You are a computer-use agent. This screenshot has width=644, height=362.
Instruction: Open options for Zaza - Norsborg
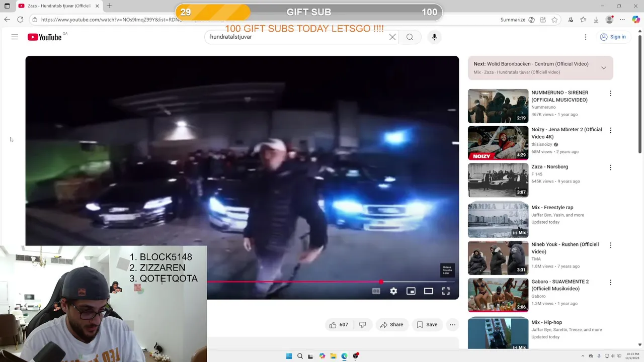[x=610, y=167]
